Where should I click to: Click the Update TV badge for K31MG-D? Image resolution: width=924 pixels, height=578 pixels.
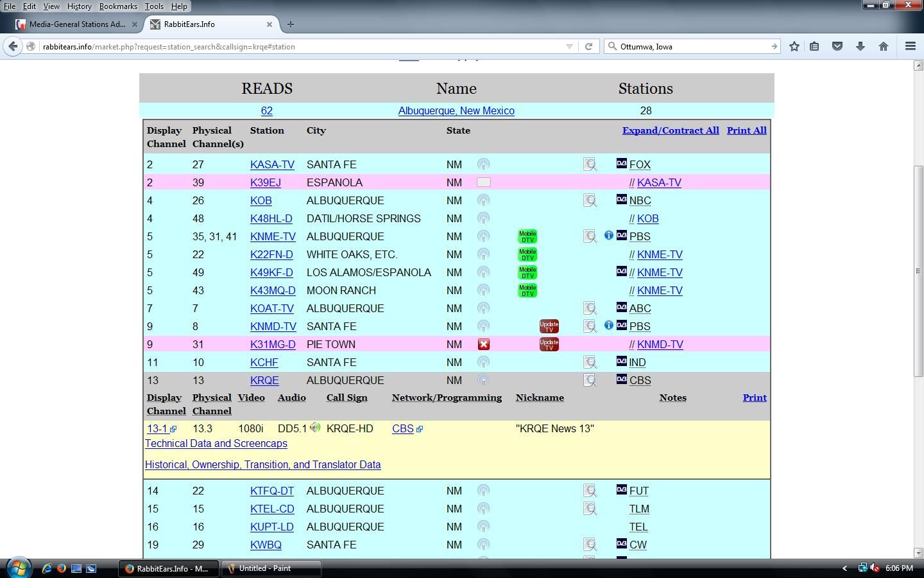[549, 344]
